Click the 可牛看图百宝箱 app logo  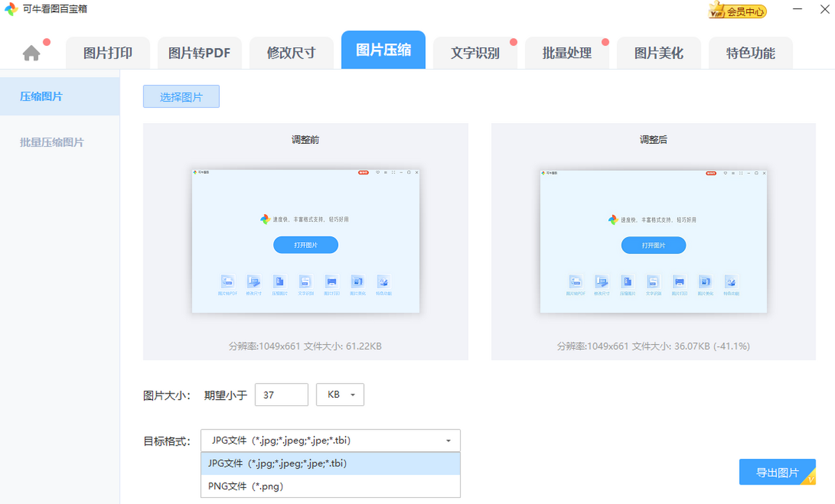tap(11, 10)
